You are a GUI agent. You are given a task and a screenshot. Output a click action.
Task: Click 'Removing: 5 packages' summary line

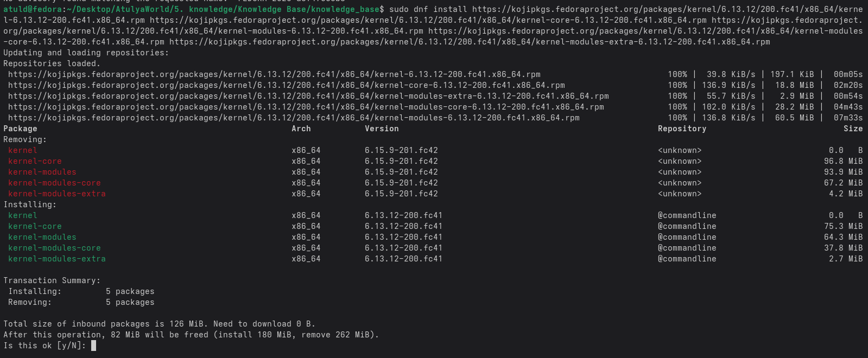click(81, 302)
